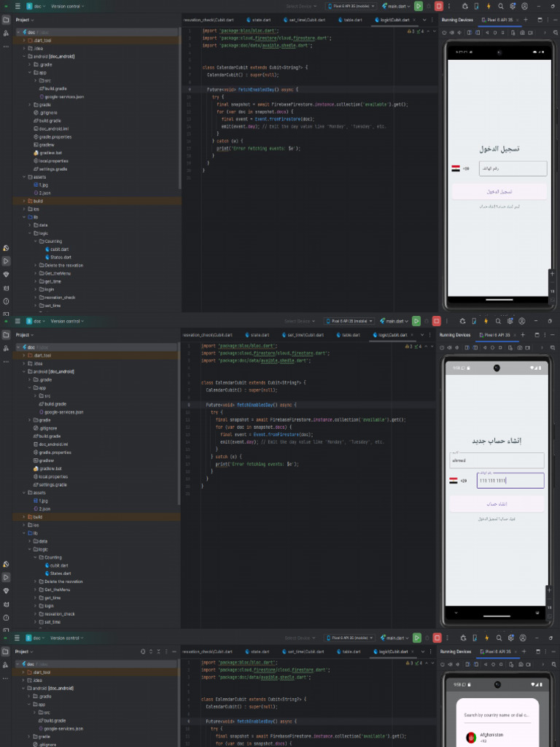Click the green Run button in the topmost IDE toolbar
The width and height of the screenshot is (560, 747).
[418, 6]
